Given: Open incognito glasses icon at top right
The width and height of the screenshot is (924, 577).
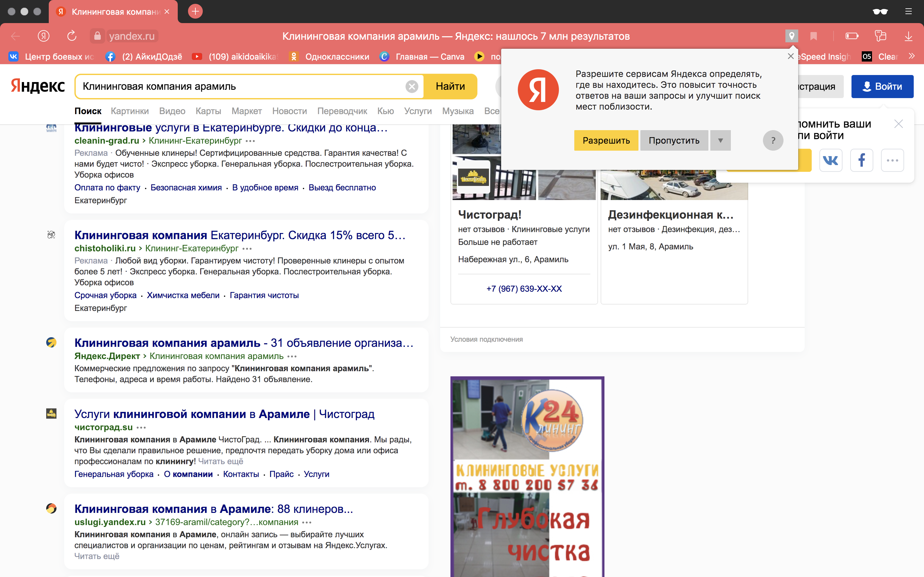Looking at the screenshot, I should pos(880,12).
